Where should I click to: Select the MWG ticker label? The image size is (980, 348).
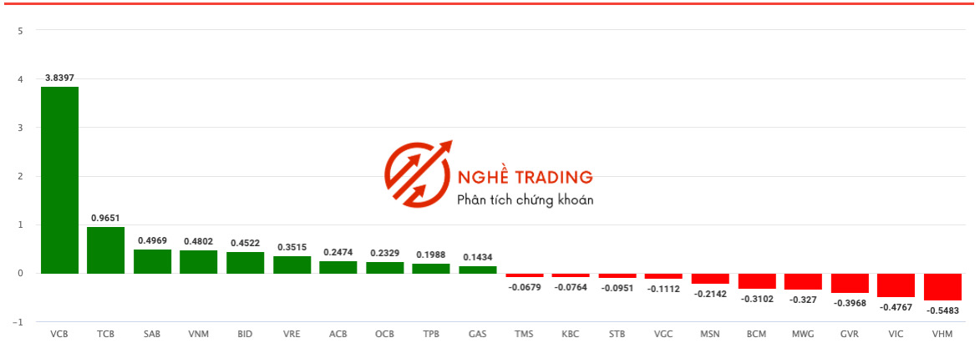[x=803, y=335]
